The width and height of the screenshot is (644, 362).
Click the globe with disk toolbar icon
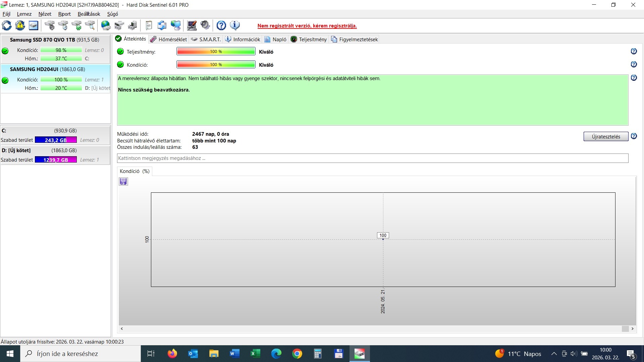pos(106,25)
